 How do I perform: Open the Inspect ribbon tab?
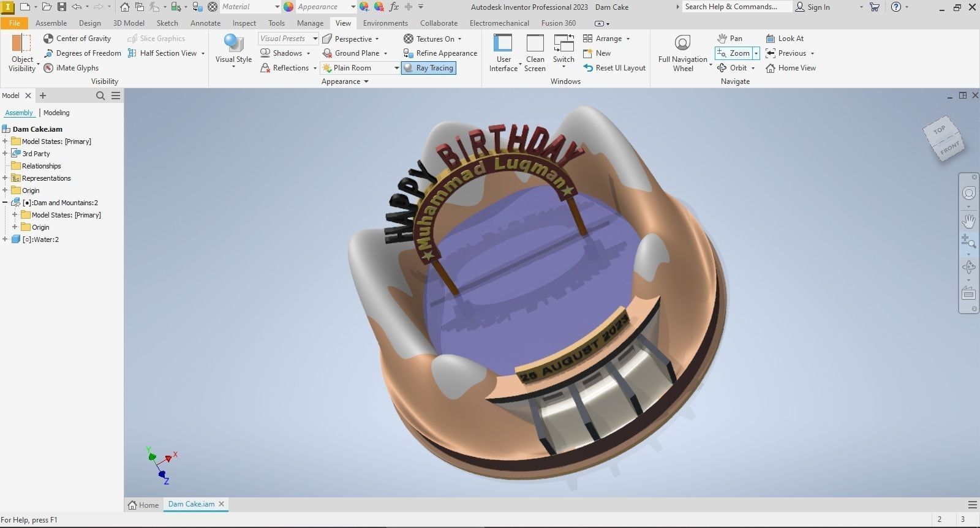pos(244,23)
